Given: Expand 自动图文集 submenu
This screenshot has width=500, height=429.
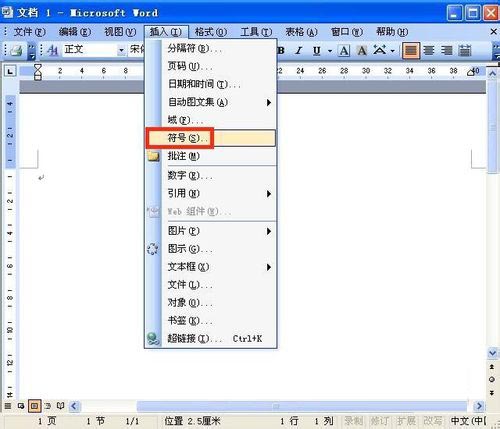Looking at the screenshot, I should coord(211,102).
